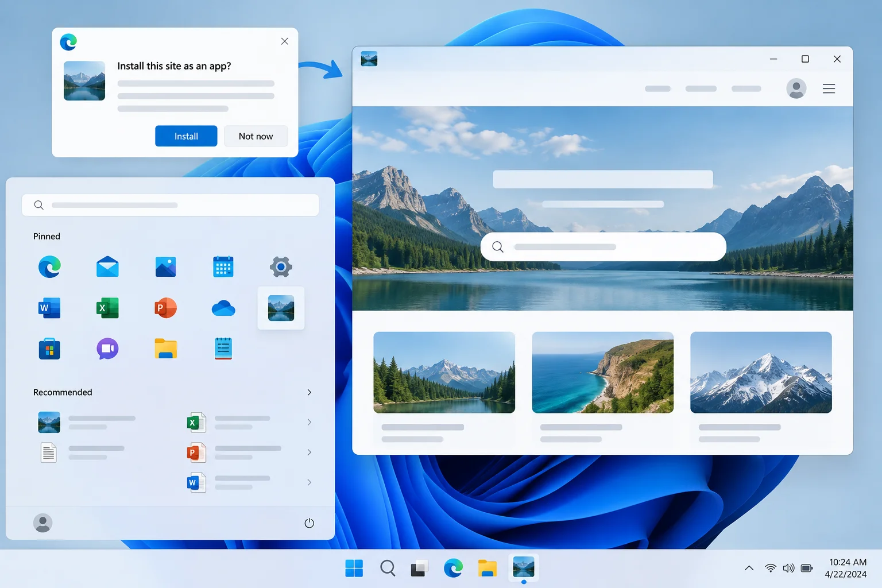The height and width of the screenshot is (588, 882).
Task: Open the coastal cliff thumbnail card
Action: [x=602, y=372]
